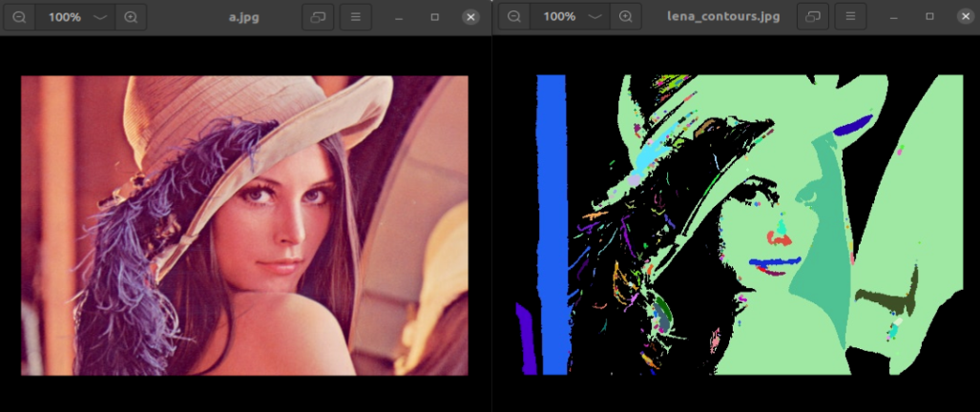The image size is (980, 412).
Task: Toggle image gallery in the a.jpg window
Action: (x=318, y=17)
